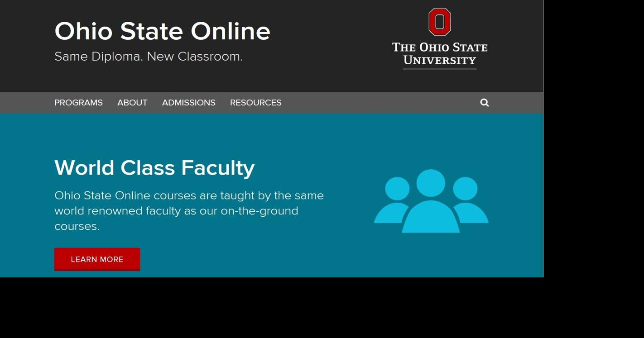Screen dimensions: 644x338
Task: Click the faculty group icon
Action: pos(431,201)
